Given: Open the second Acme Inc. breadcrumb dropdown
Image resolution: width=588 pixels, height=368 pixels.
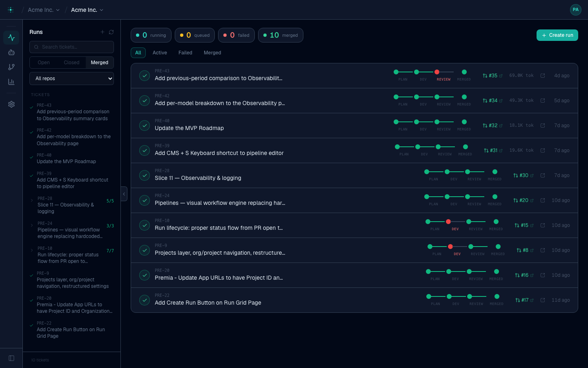Looking at the screenshot, I should [x=87, y=10].
